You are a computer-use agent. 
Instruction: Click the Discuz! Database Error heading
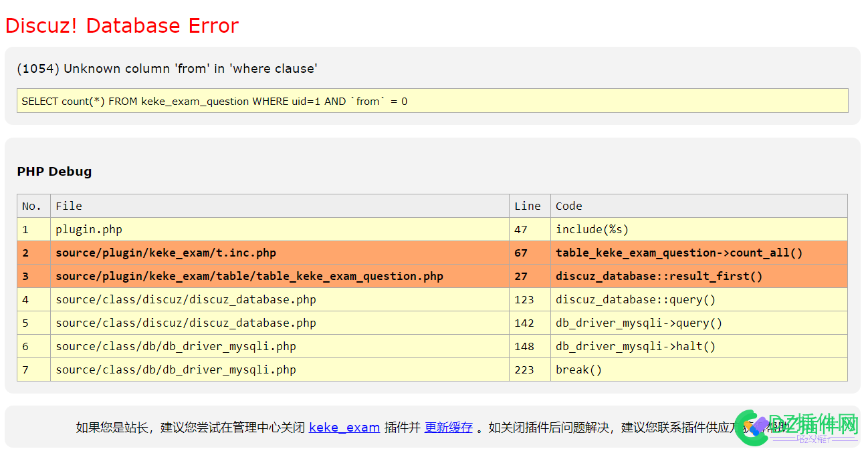pos(122,25)
